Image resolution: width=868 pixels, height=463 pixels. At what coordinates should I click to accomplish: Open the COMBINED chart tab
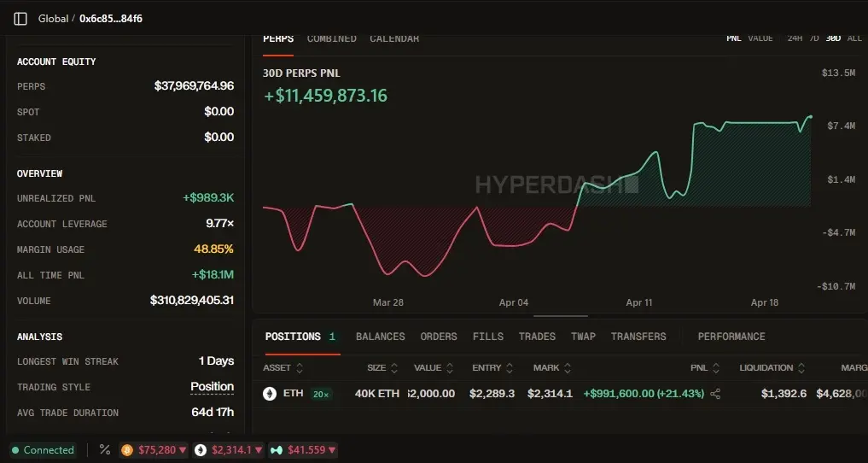click(332, 38)
